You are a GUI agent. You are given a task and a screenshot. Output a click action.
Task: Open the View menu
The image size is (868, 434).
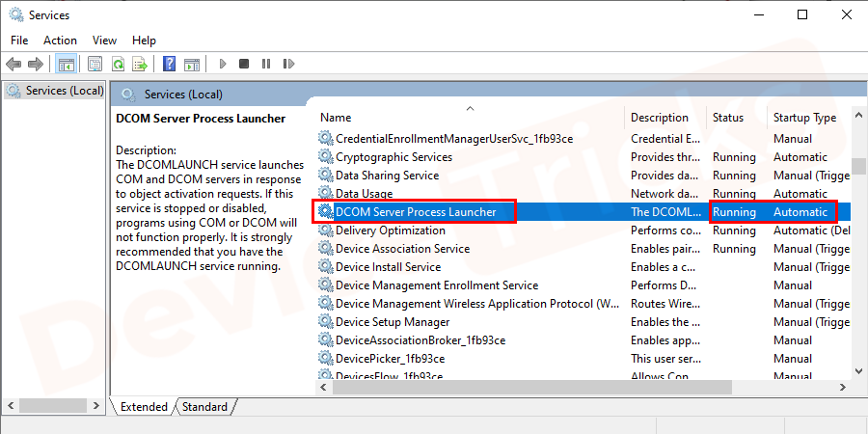pos(104,41)
